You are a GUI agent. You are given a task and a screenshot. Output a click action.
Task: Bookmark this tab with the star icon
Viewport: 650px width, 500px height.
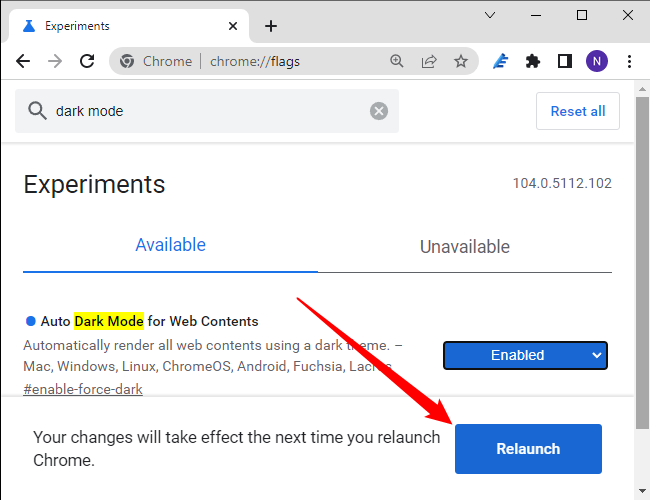tap(461, 61)
